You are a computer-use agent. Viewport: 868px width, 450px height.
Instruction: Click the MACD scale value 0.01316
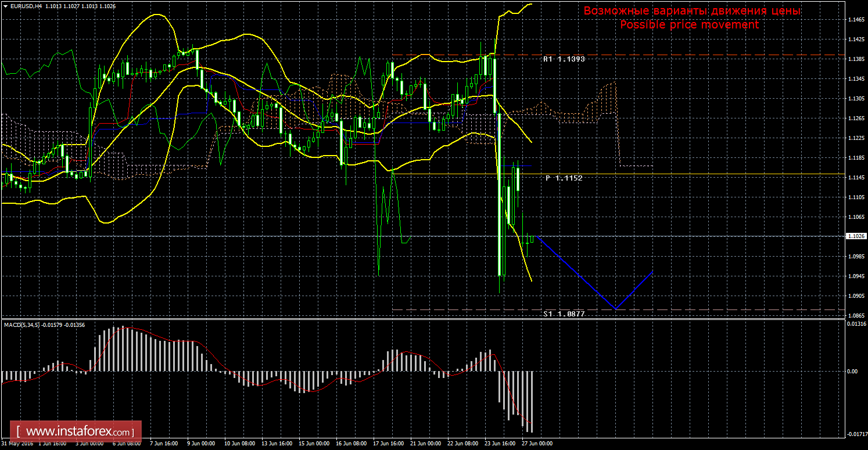pyautogui.click(x=856, y=324)
